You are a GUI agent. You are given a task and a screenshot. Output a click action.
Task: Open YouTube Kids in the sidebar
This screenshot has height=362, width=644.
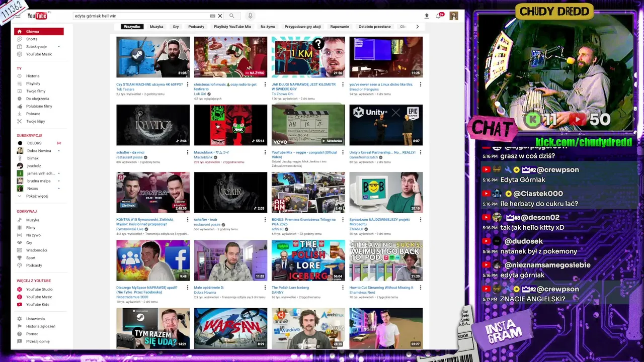tap(39, 304)
